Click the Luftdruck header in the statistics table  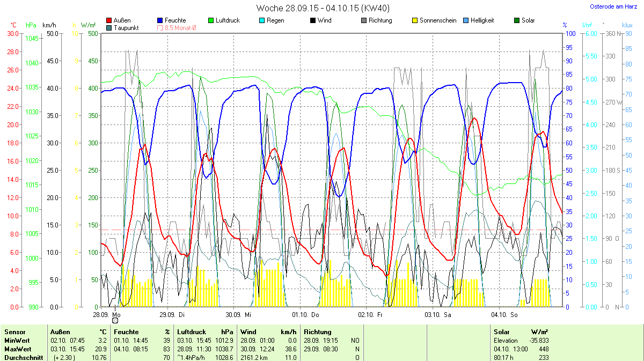point(191,332)
